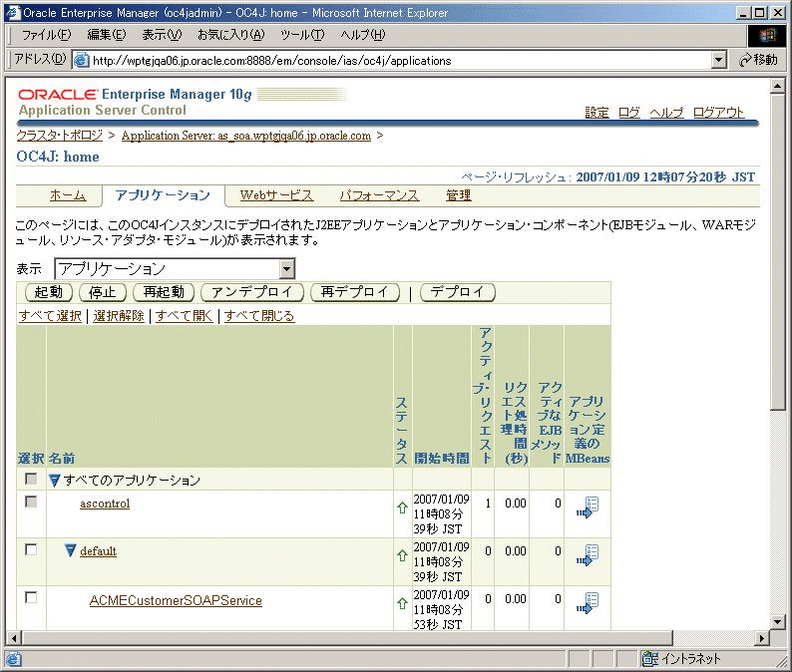Image resolution: width=792 pixels, height=672 pixels.
Task: Switch to the Webサービス tab
Action: click(276, 195)
